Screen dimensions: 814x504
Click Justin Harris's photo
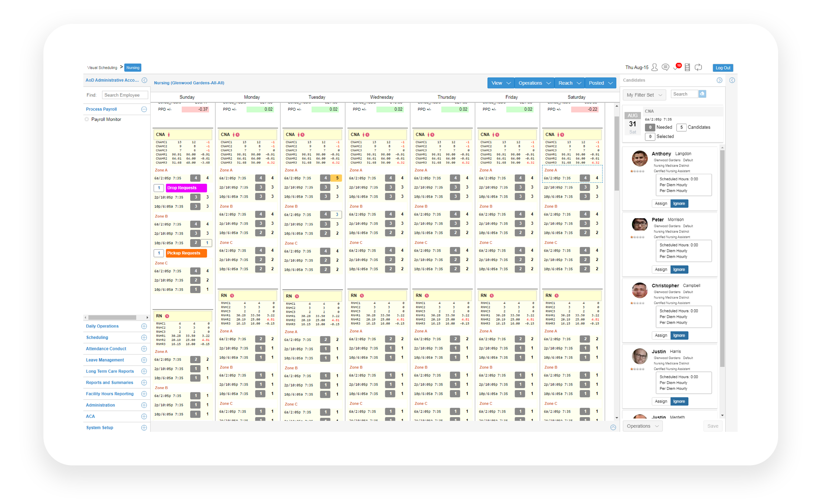tap(639, 356)
